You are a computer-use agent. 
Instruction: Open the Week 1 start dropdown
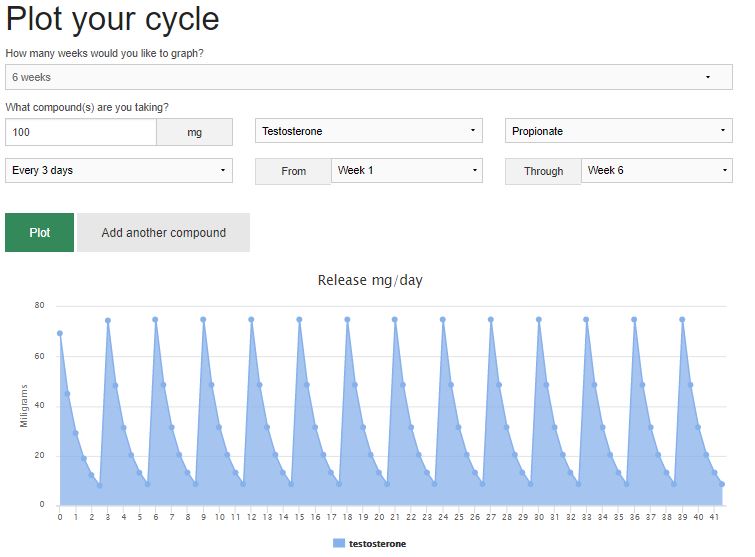point(406,171)
